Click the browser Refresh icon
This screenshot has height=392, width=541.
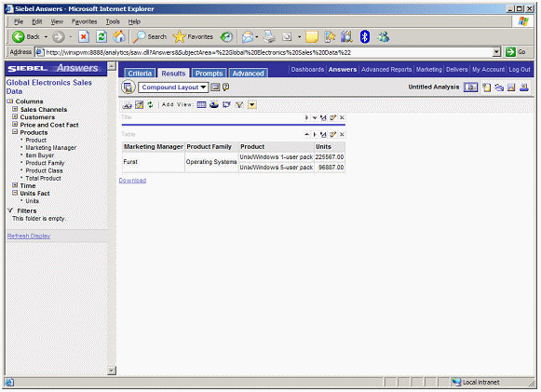pos(101,36)
